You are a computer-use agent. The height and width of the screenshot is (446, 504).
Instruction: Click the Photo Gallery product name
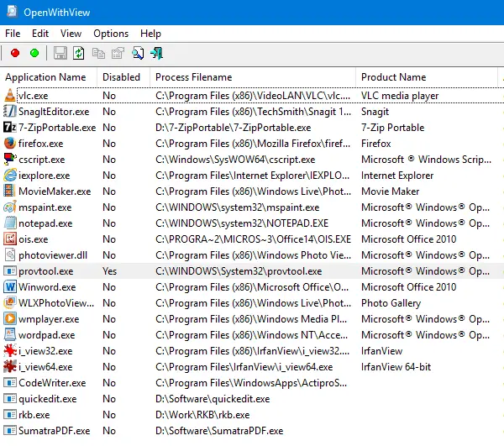[391, 303]
